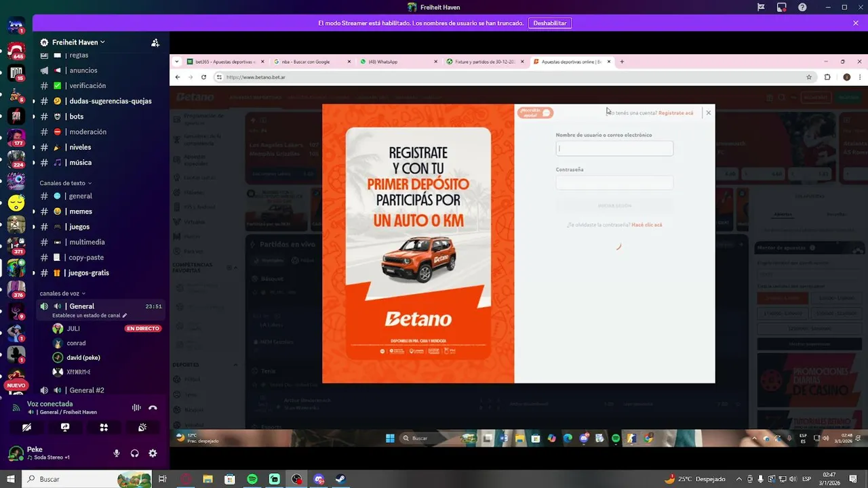
Task: Expand the Freiheit Haven server menu
Action: click(x=78, y=42)
